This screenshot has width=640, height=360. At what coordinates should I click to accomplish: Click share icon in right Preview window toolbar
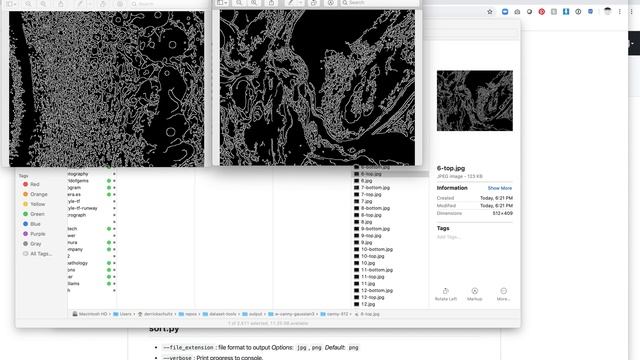click(x=271, y=2)
